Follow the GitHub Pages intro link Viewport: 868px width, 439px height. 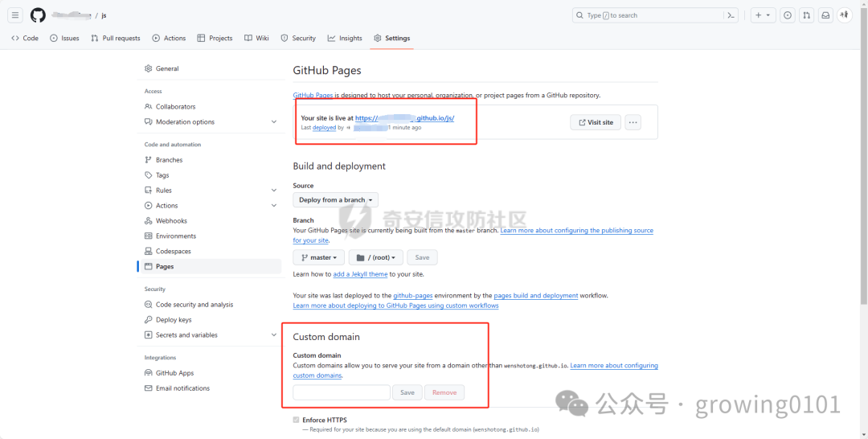pos(313,95)
